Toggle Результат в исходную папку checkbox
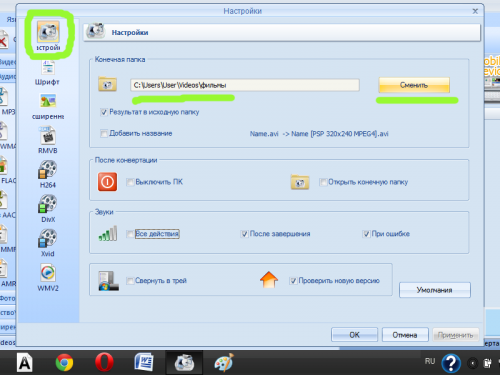The width and height of the screenshot is (500, 375). (104, 112)
